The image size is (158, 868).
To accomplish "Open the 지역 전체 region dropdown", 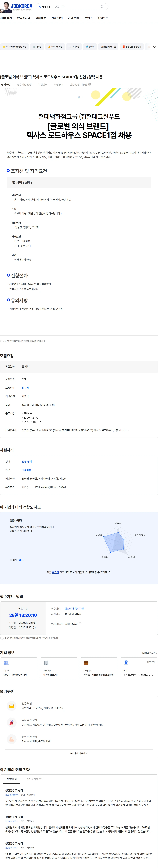I will 46,7.
